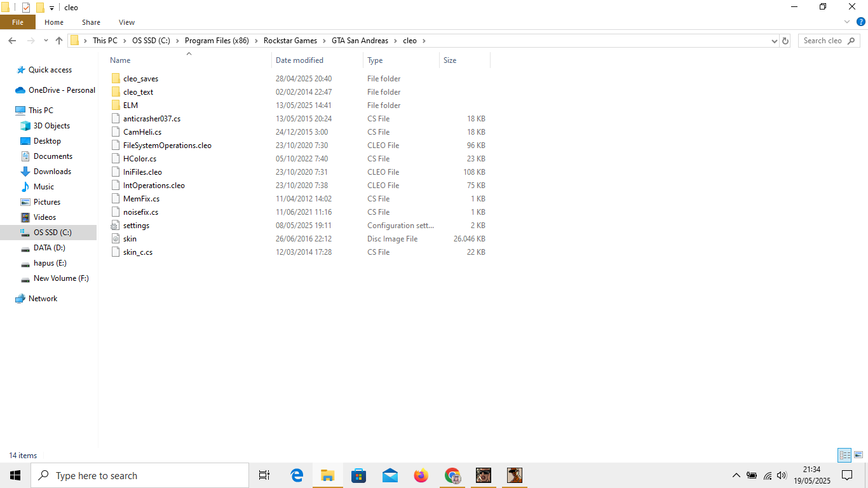The image size is (868, 488).
Task: Open Documents in the sidebar
Action: point(53,156)
